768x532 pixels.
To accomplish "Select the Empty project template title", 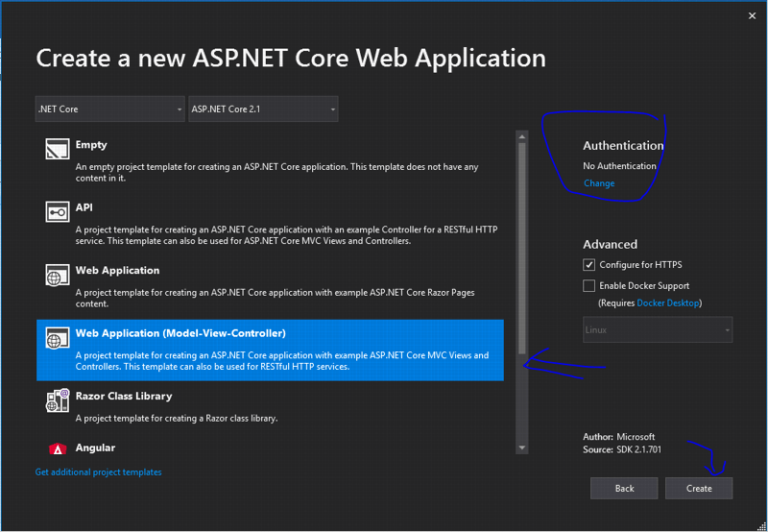I will [91, 144].
